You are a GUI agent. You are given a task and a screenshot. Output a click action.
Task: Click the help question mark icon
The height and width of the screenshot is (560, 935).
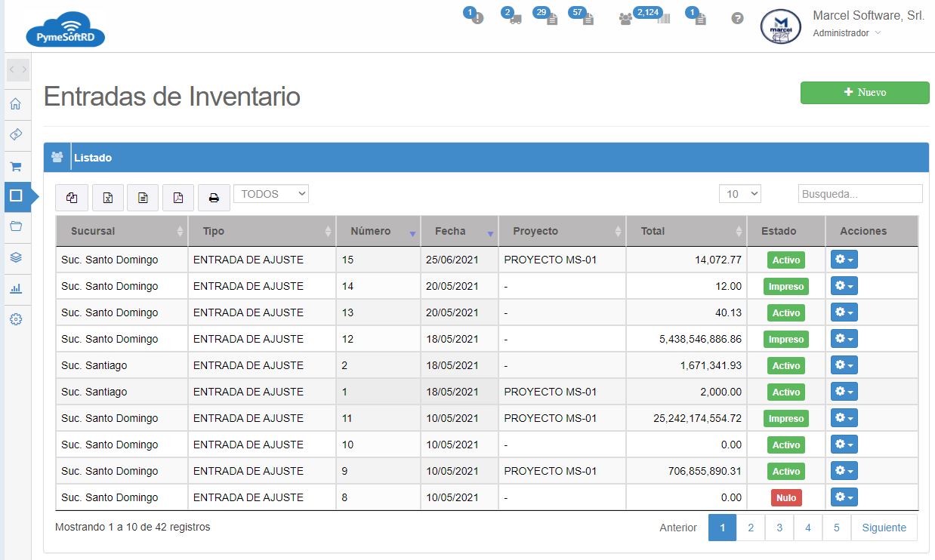(x=738, y=18)
